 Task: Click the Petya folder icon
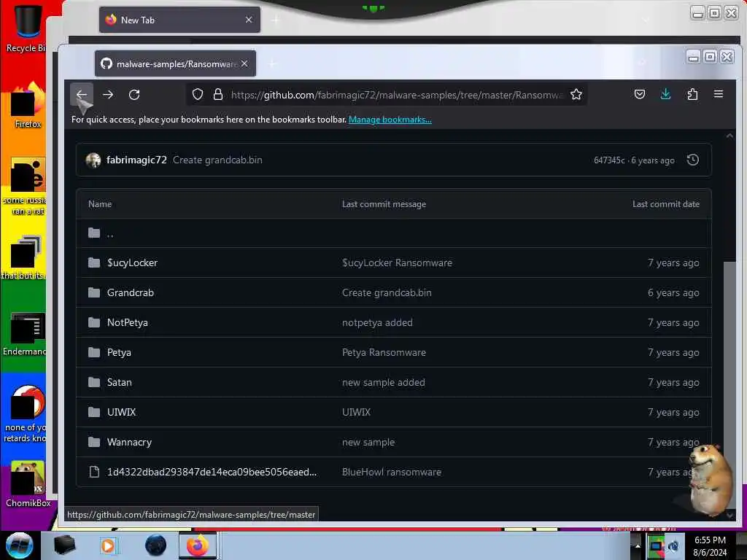94,352
